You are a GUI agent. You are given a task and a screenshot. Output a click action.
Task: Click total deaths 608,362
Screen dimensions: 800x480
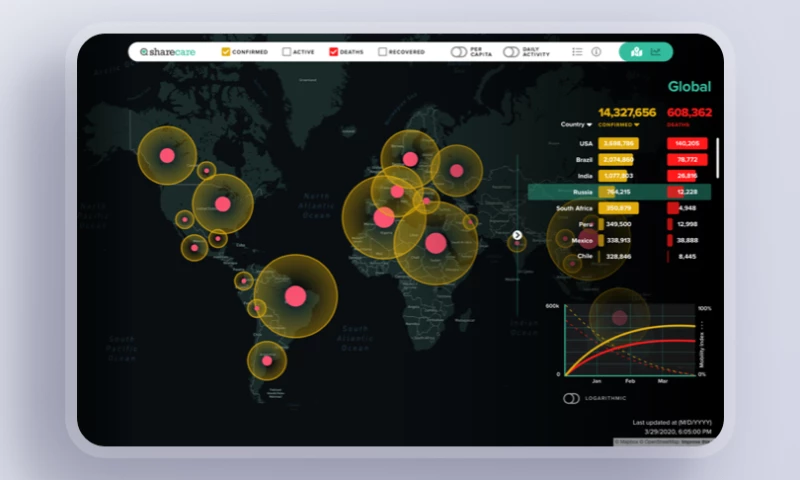[689, 112]
